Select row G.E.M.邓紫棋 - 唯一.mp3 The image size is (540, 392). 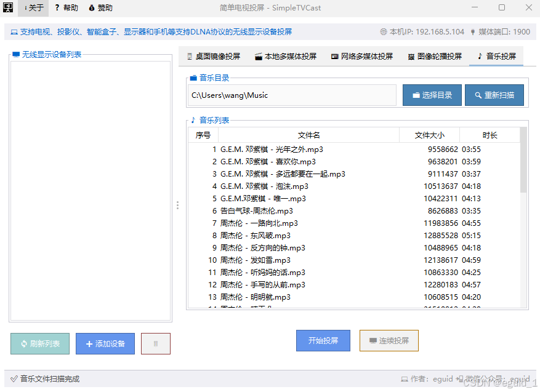pos(354,199)
